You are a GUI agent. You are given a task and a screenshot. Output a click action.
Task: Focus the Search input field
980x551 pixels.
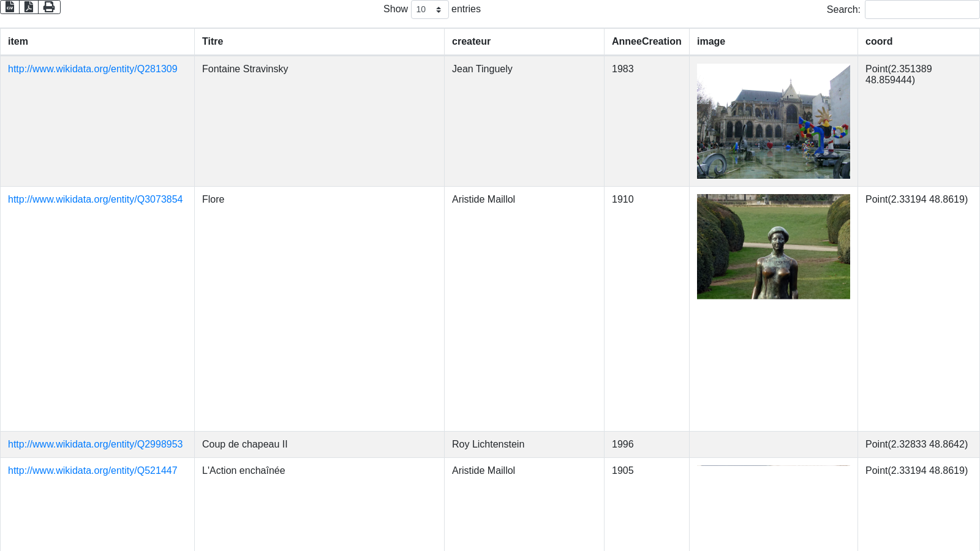coord(921,10)
